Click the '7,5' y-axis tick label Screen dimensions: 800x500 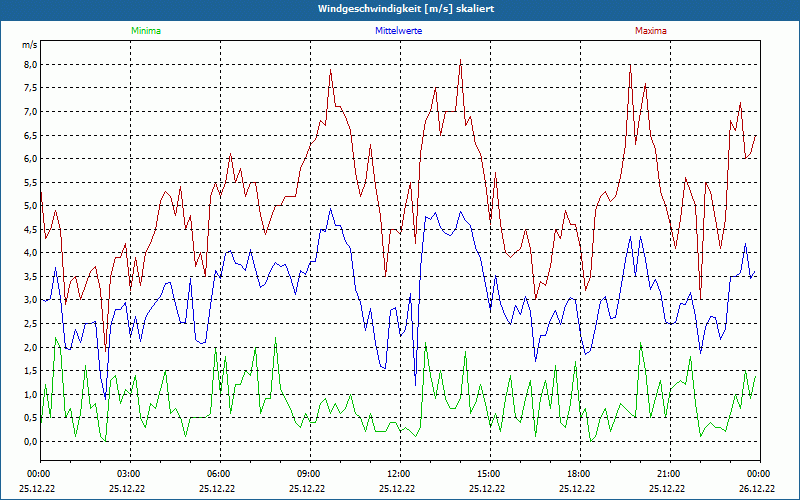point(31,88)
